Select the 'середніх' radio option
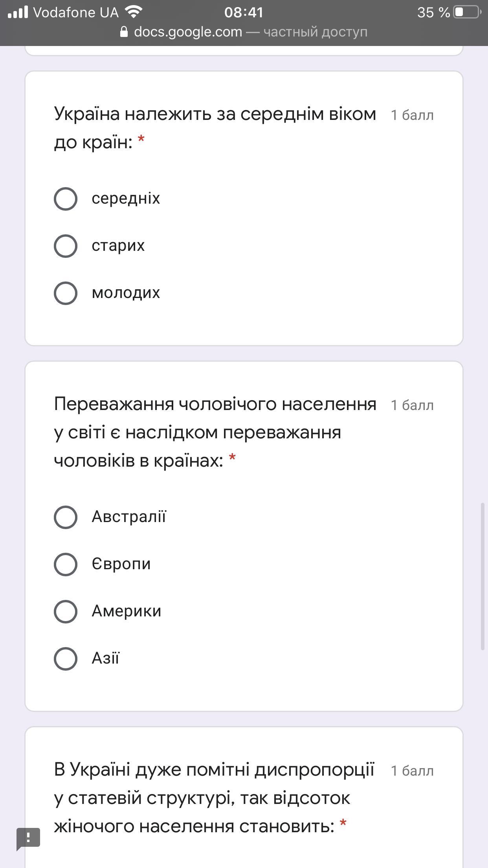Screen dimensions: 488x868 coord(66,199)
